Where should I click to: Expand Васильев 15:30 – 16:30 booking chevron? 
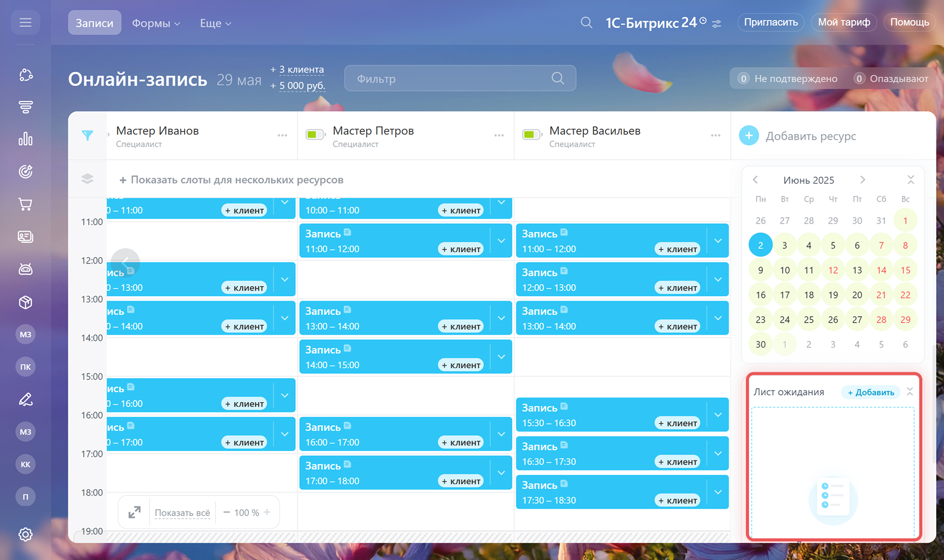point(718,415)
